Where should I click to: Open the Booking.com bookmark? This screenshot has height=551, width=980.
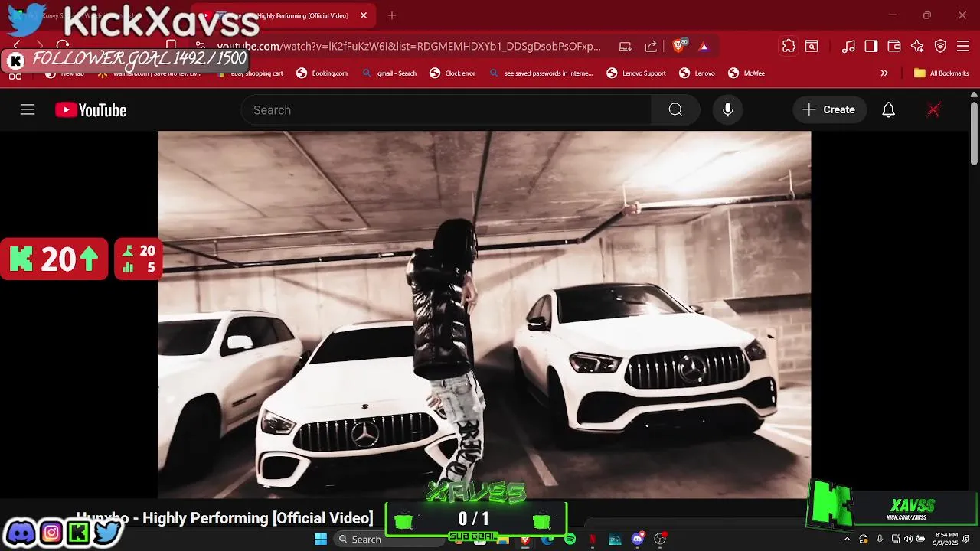pyautogui.click(x=322, y=73)
